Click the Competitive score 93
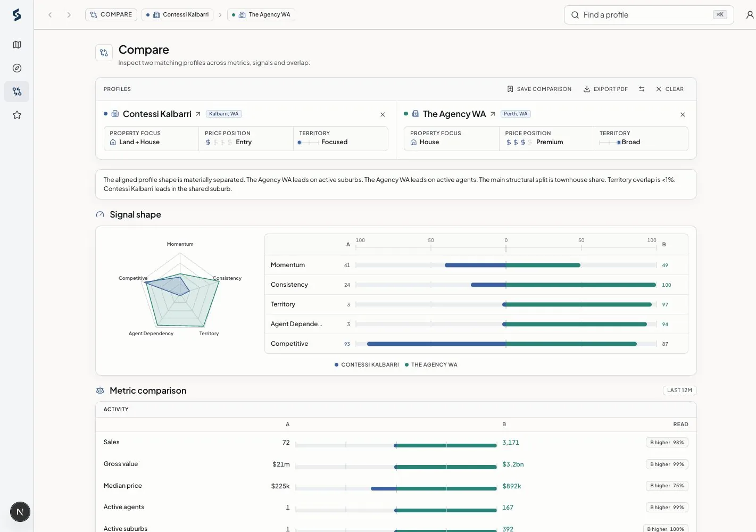This screenshot has height=532, width=756. coord(347,344)
